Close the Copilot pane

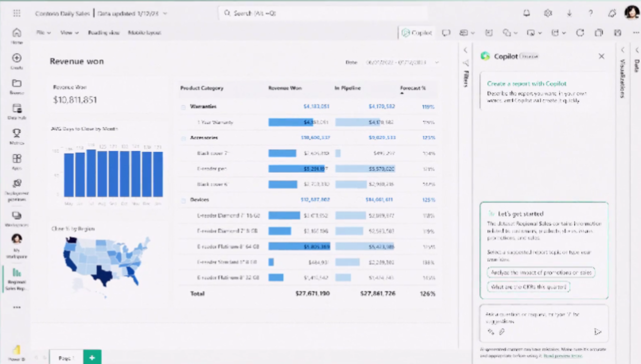pos(601,56)
